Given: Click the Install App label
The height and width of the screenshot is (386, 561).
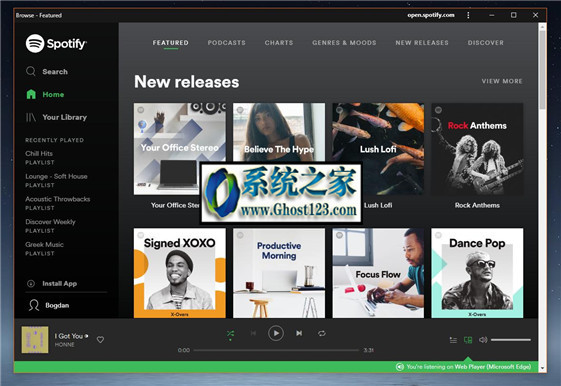Looking at the screenshot, I should point(59,283).
